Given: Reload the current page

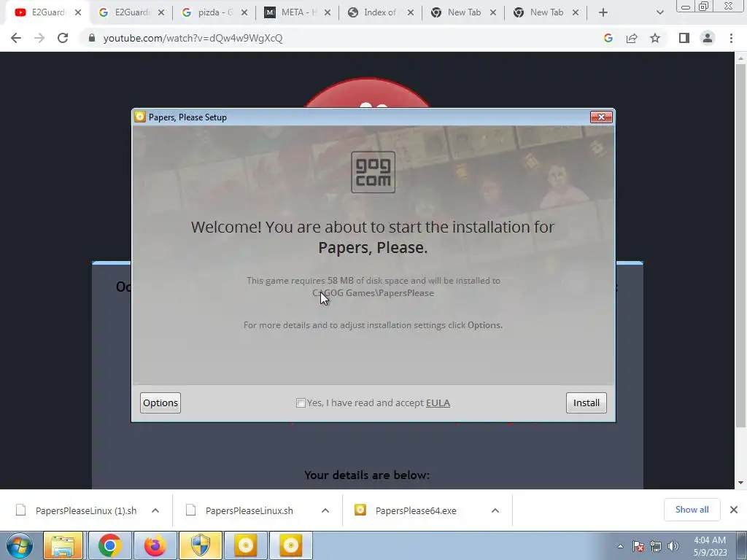Looking at the screenshot, I should pos(63,38).
